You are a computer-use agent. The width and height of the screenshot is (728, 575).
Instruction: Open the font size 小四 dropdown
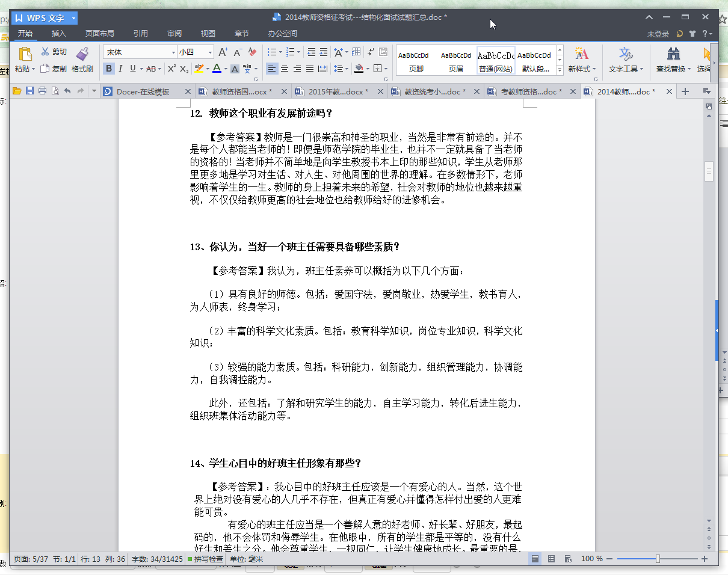[x=211, y=52]
